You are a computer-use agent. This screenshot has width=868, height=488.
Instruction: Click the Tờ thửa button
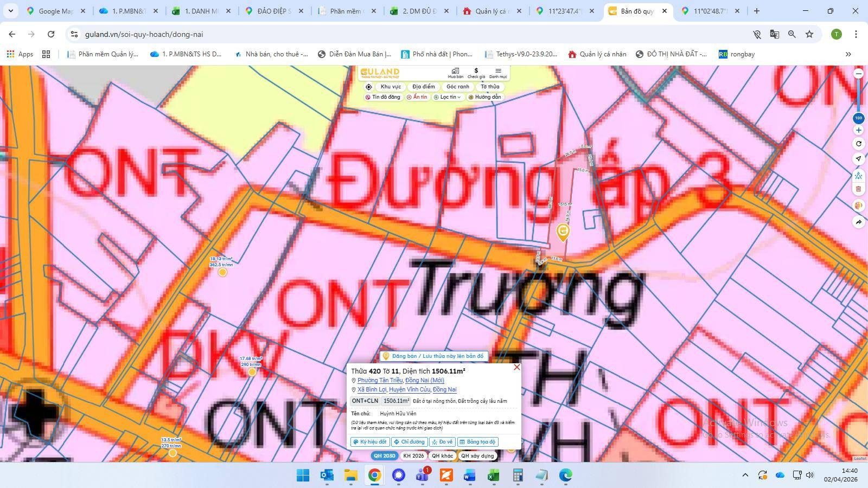490,87
